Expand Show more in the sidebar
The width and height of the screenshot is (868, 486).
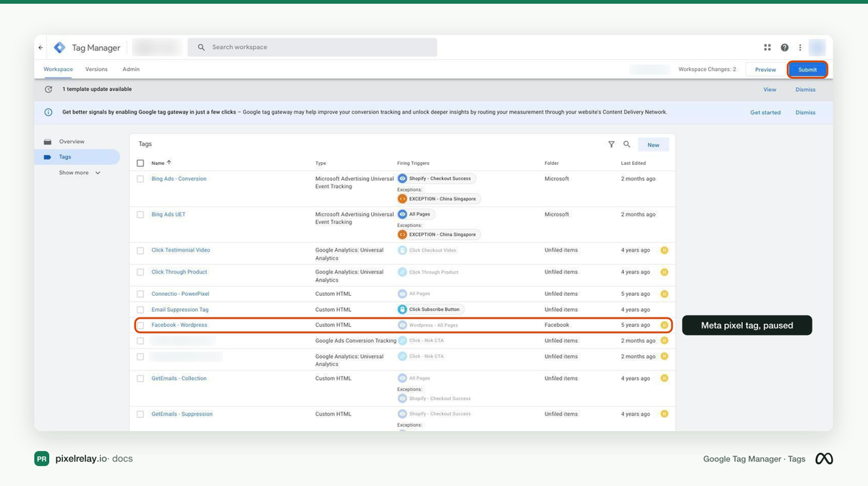80,173
